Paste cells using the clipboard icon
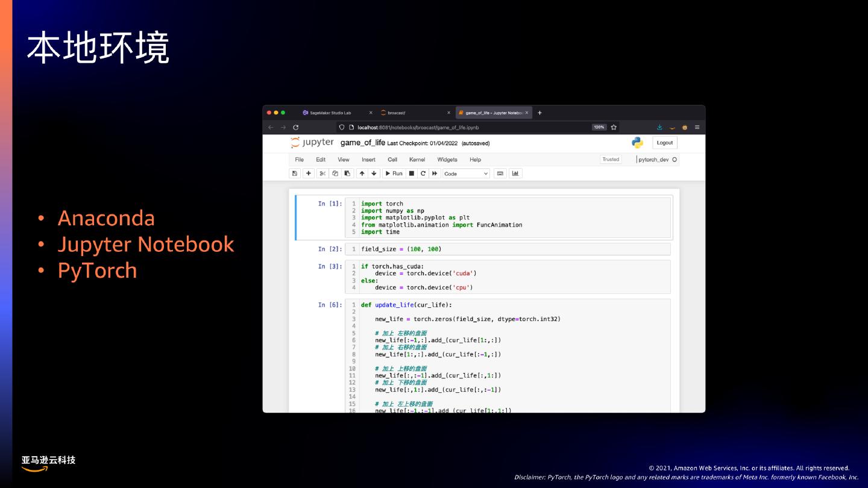The image size is (868, 488). click(x=347, y=174)
